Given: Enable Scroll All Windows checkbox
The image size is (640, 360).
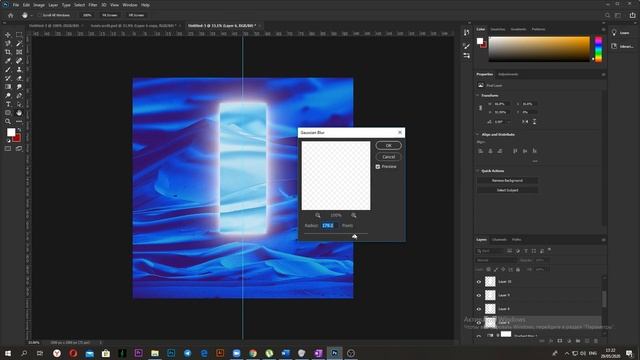Looking at the screenshot, I should click(x=40, y=15).
